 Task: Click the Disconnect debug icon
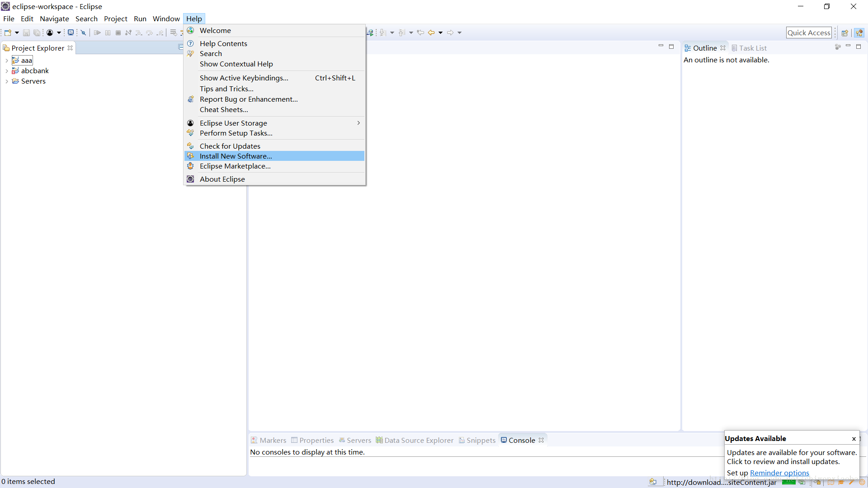(x=128, y=33)
